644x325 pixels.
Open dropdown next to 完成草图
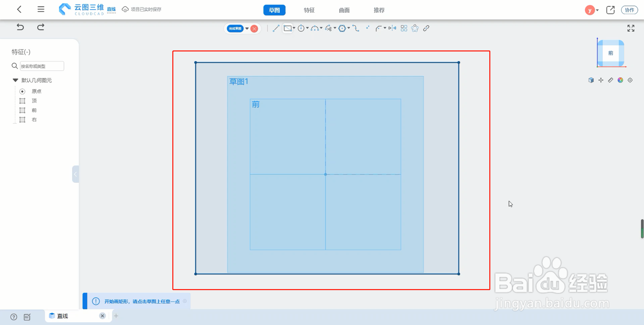pyautogui.click(x=247, y=29)
